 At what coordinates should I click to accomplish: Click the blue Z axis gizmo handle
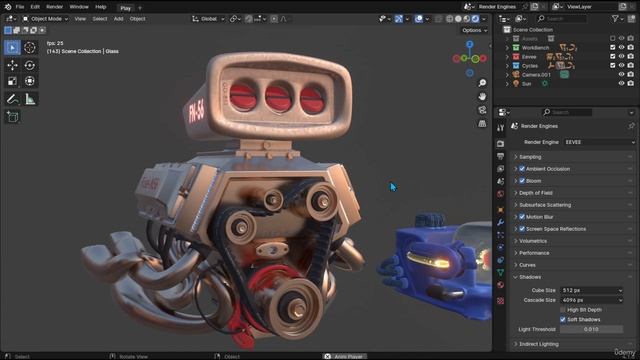tap(470, 44)
